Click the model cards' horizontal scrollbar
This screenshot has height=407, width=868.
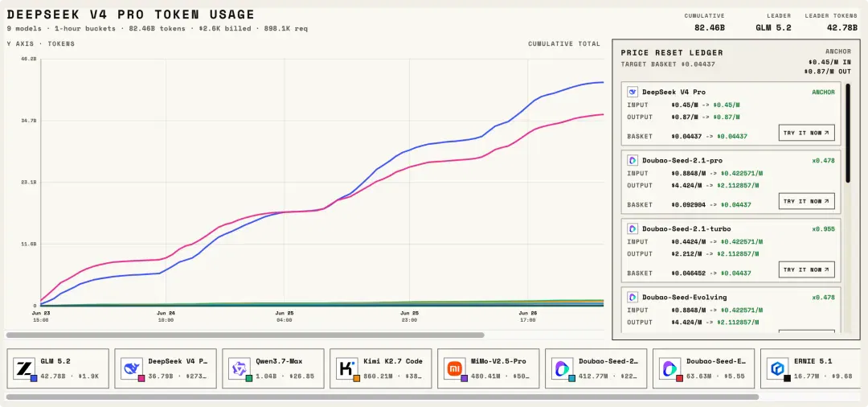tap(382, 397)
